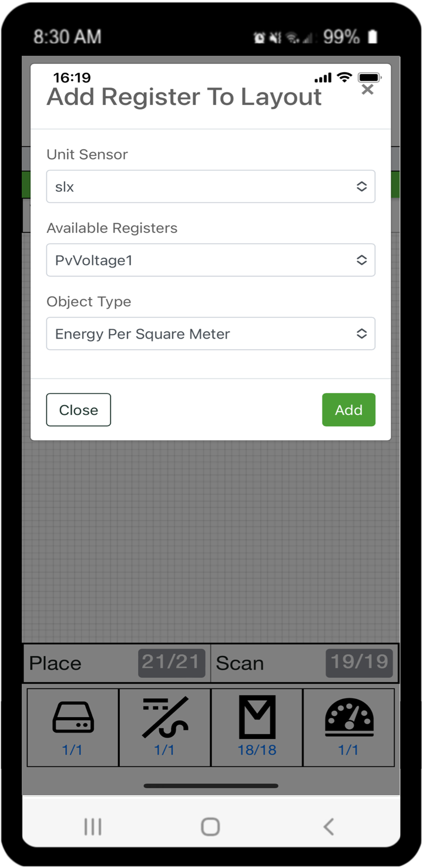Click the Close button
423x868 pixels.
(x=79, y=410)
